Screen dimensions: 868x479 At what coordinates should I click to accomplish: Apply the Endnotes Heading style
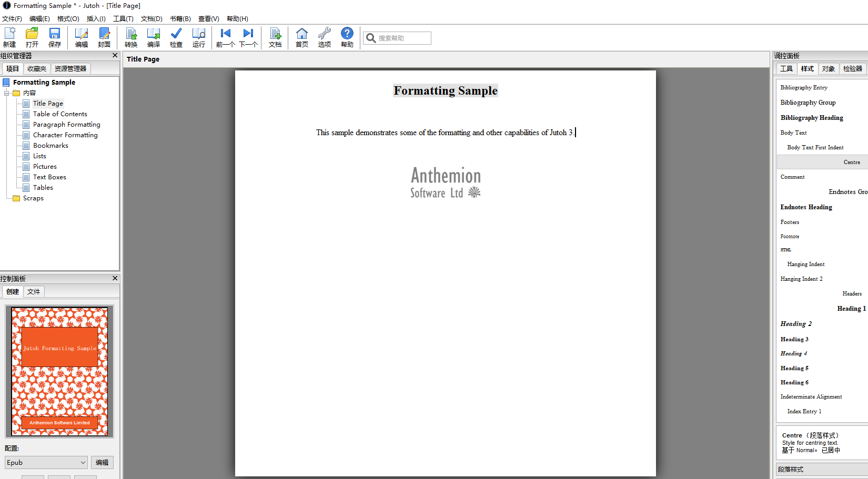(x=806, y=207)
